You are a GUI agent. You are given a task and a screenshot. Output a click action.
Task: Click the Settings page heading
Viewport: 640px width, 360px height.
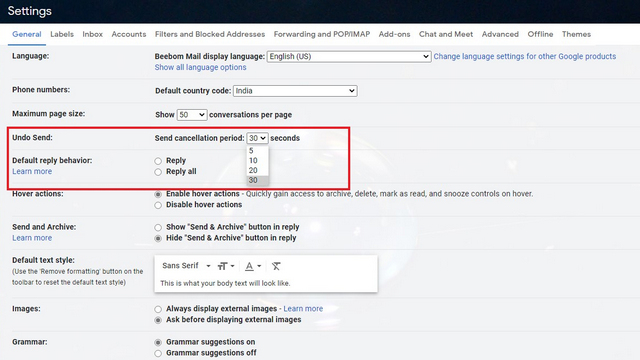[29, 11]
